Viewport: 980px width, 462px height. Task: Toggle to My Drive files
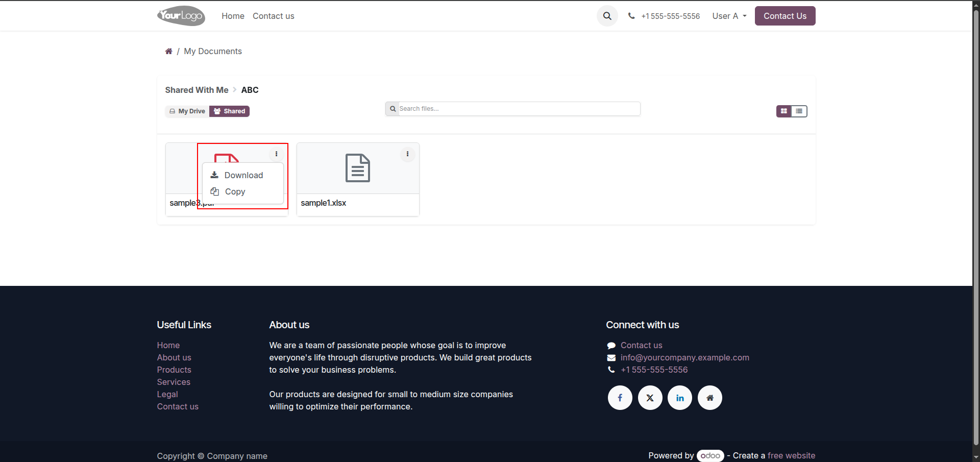(x=187, y=111)
